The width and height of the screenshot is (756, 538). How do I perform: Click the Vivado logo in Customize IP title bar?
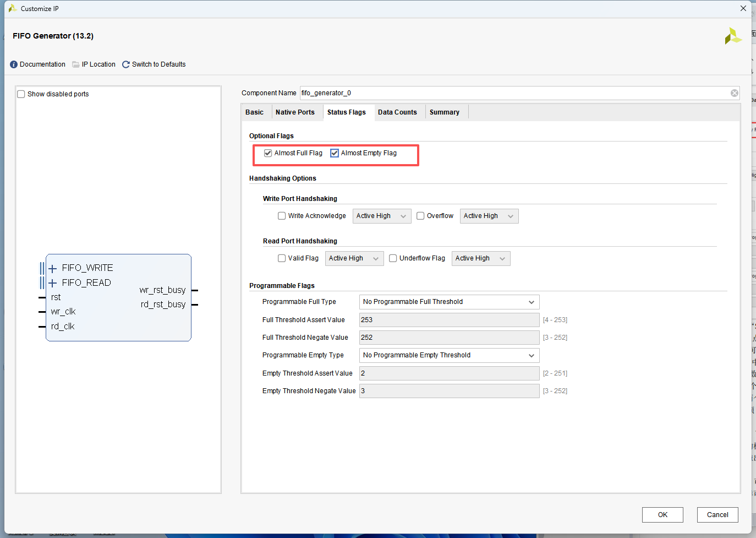(x=12, y=8)
